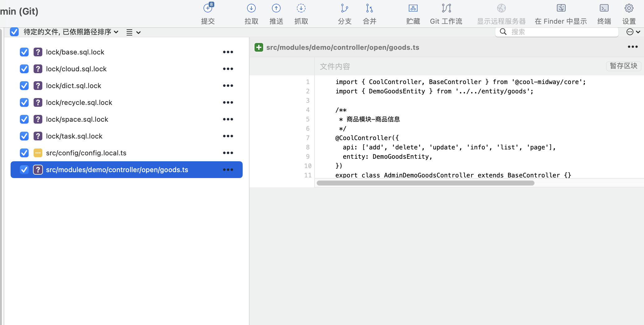This screenshot has width=644, height=325.
Task: Uncheck src/config/config.local.ts checkbox
Action: [x=24, y=153]
